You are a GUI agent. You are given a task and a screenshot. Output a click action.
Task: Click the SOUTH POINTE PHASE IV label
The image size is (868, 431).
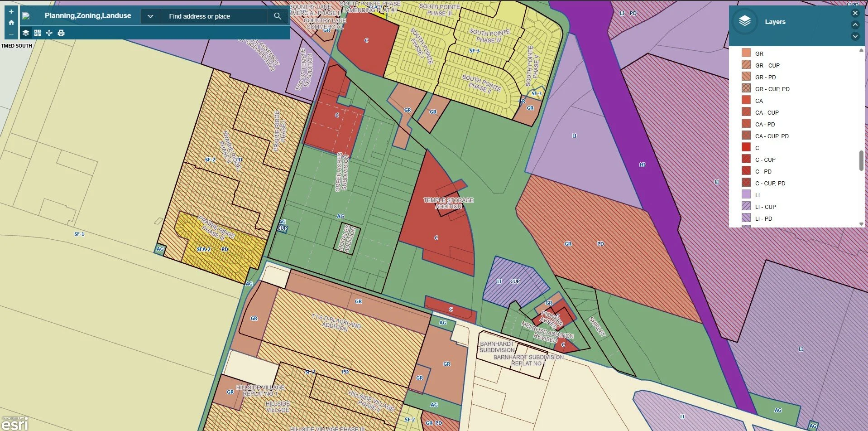489,36
